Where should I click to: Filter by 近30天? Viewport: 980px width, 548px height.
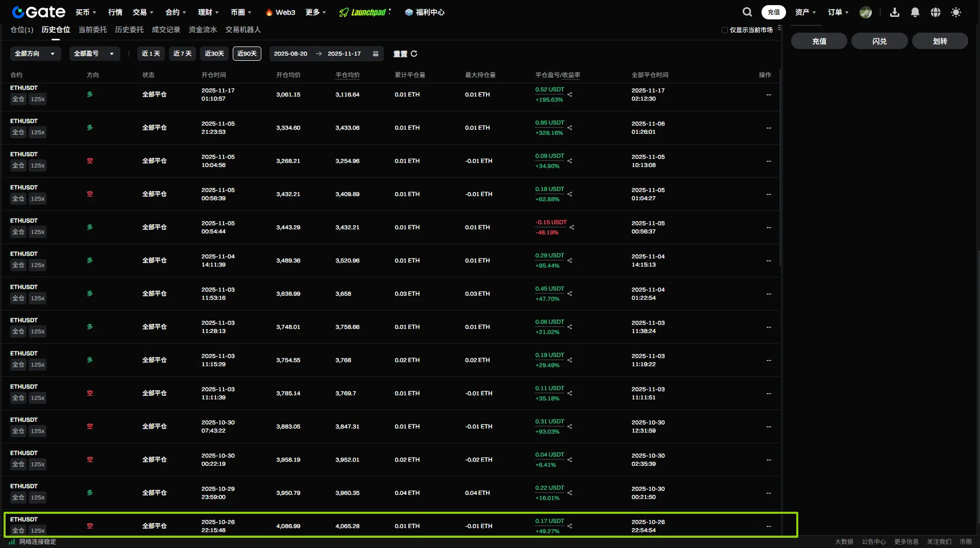(214, 54)
